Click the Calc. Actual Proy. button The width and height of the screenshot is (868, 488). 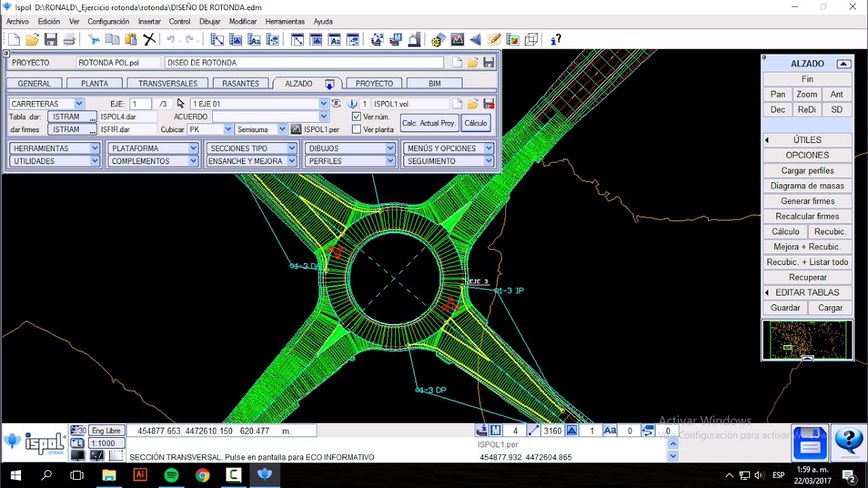(429, 123)
